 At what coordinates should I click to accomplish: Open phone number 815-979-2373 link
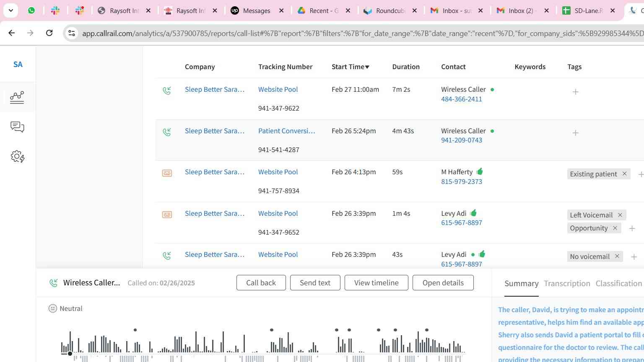[x=461, y=181]
